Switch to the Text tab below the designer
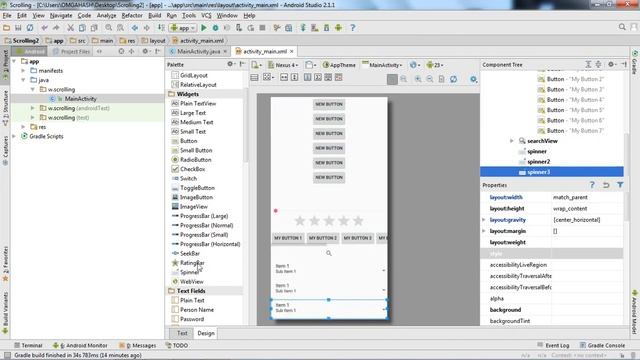This screenshot has width=640, height=360. pyautogui.click(x=182, y=333)
